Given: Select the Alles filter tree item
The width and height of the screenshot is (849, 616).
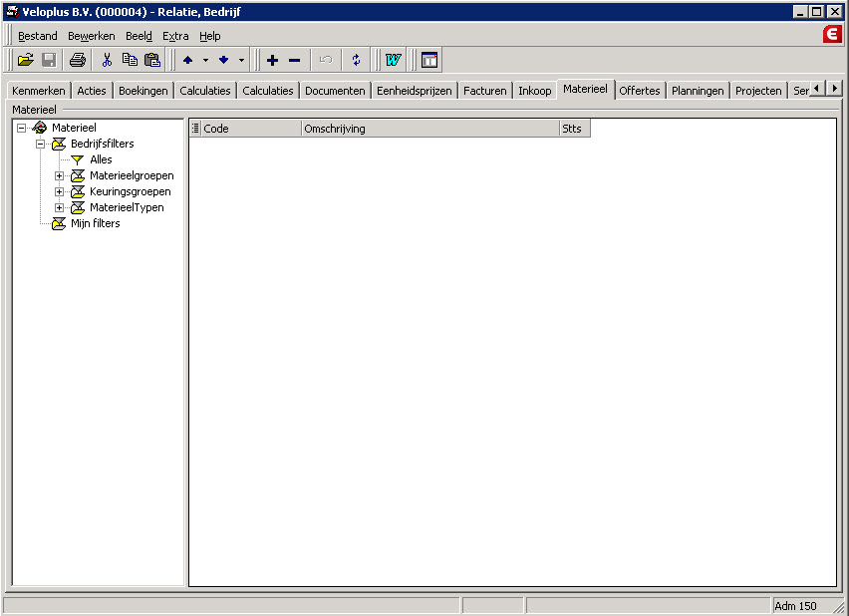Looking at the screenshot, I should point(101,159).
